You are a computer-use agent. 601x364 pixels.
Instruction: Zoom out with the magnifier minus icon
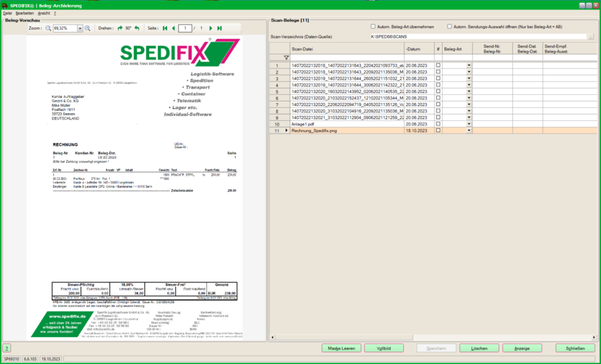[x=48, y=28]
